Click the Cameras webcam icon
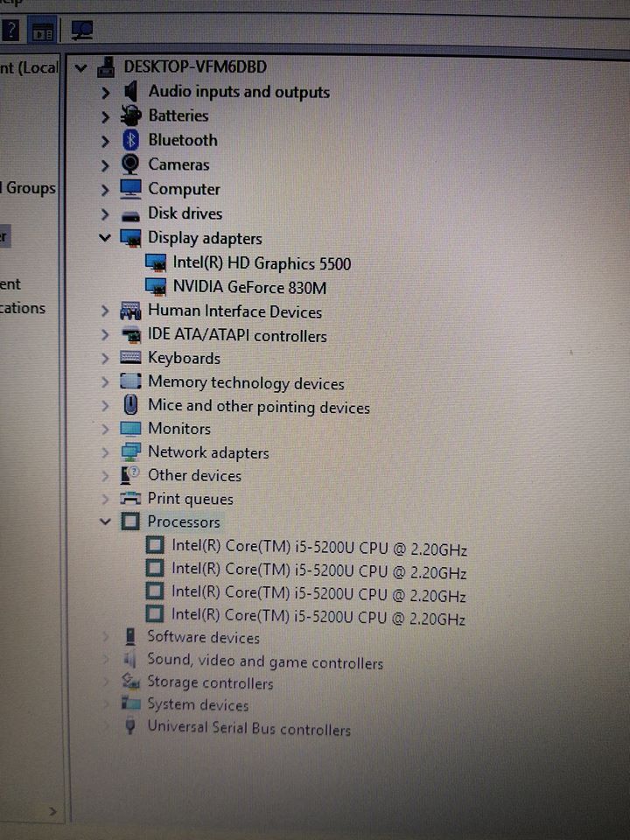 point(130,164)
